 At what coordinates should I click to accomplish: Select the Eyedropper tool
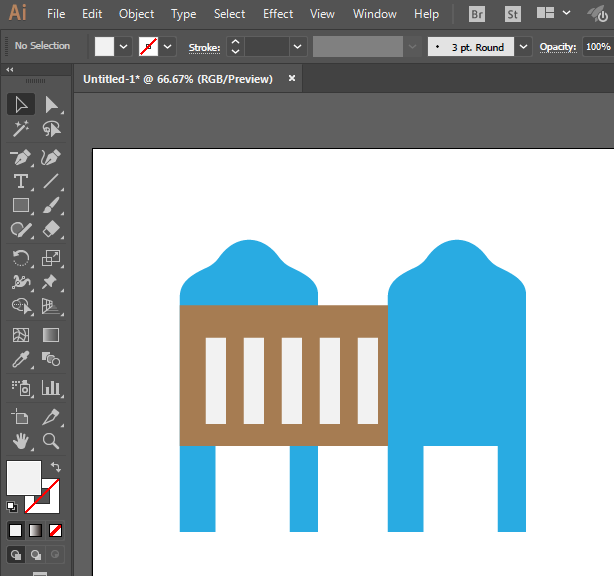(20, 360)
